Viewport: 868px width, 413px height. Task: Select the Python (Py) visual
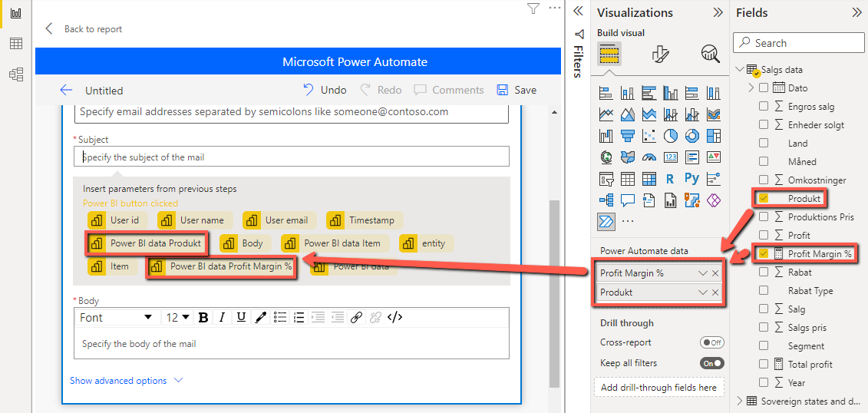(692, 179)
